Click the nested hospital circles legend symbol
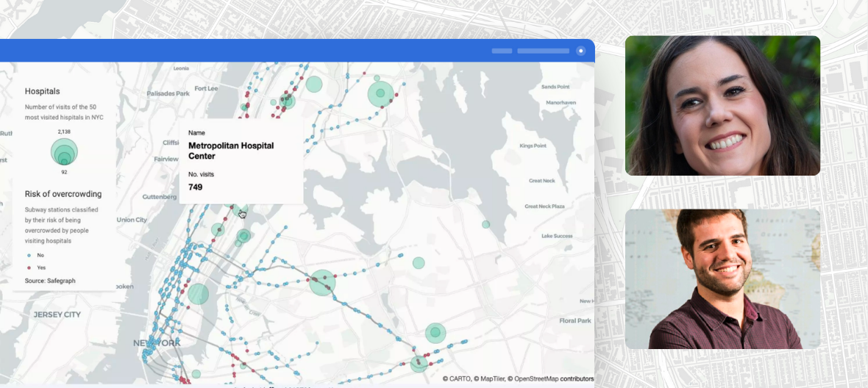The width and height of the screenshot is (868, 388). pyautogui.click(x=64, y=151)
